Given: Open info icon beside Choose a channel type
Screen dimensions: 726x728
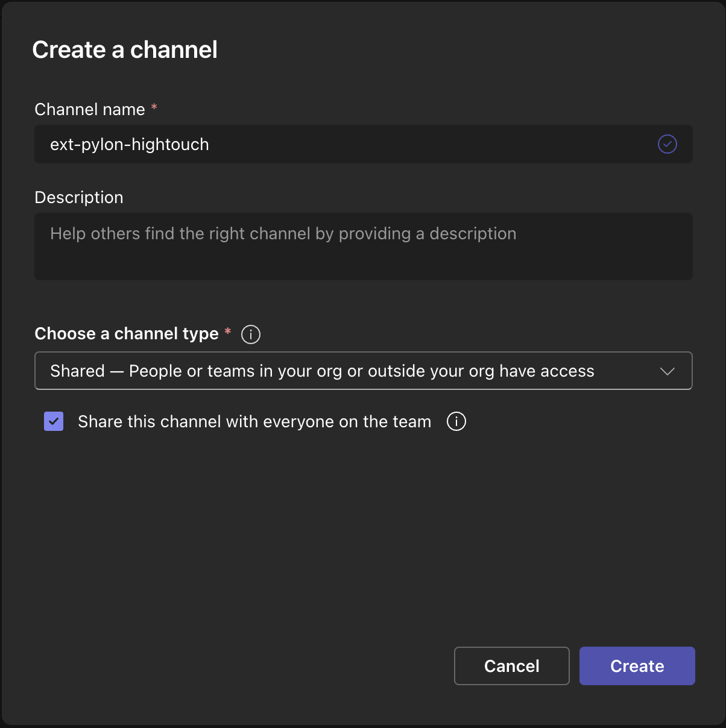Looking at the screenshot, I should tap(251, 334).
